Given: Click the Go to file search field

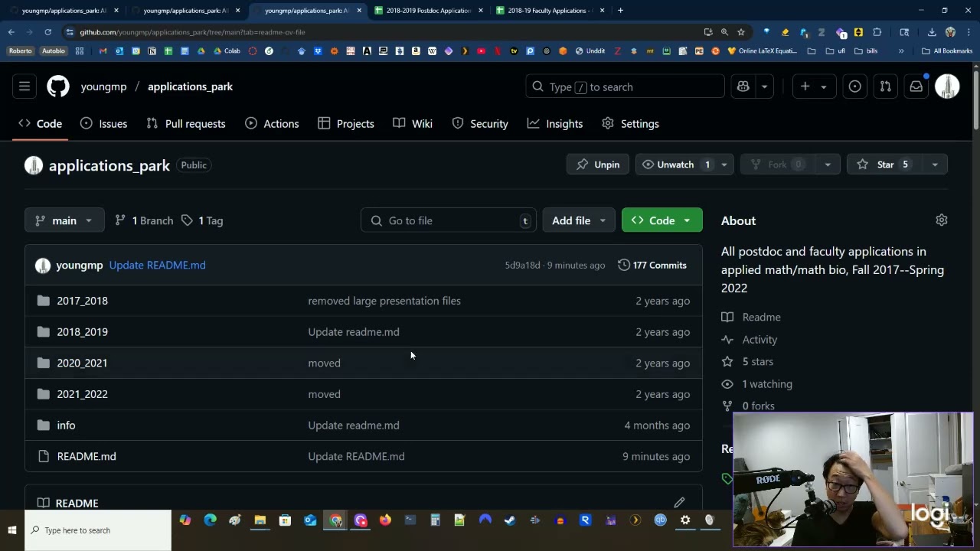Looking at the screenshot, I should pyautogui.click(x=449, y=220).
